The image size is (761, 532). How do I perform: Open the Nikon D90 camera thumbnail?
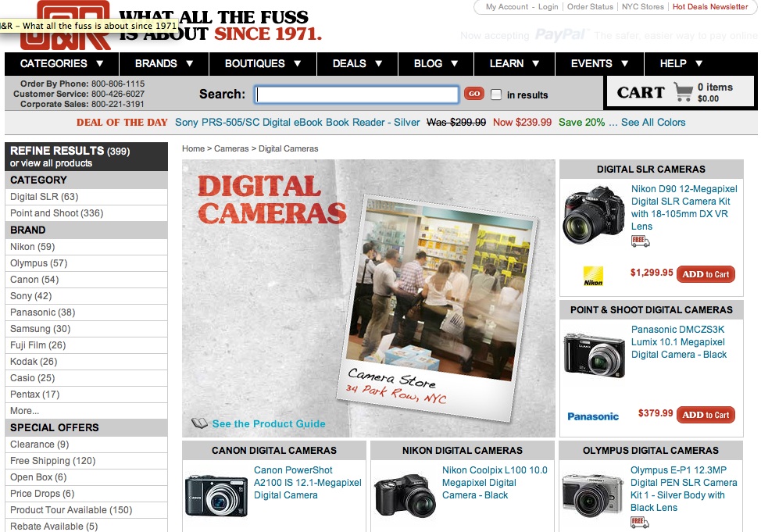(x=594, y=215)
